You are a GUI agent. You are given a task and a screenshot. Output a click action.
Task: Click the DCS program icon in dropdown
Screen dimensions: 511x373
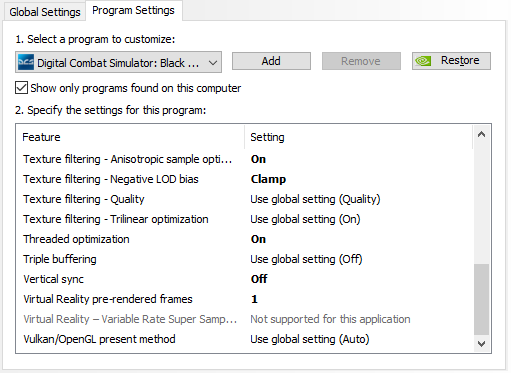tap(26, 62)
